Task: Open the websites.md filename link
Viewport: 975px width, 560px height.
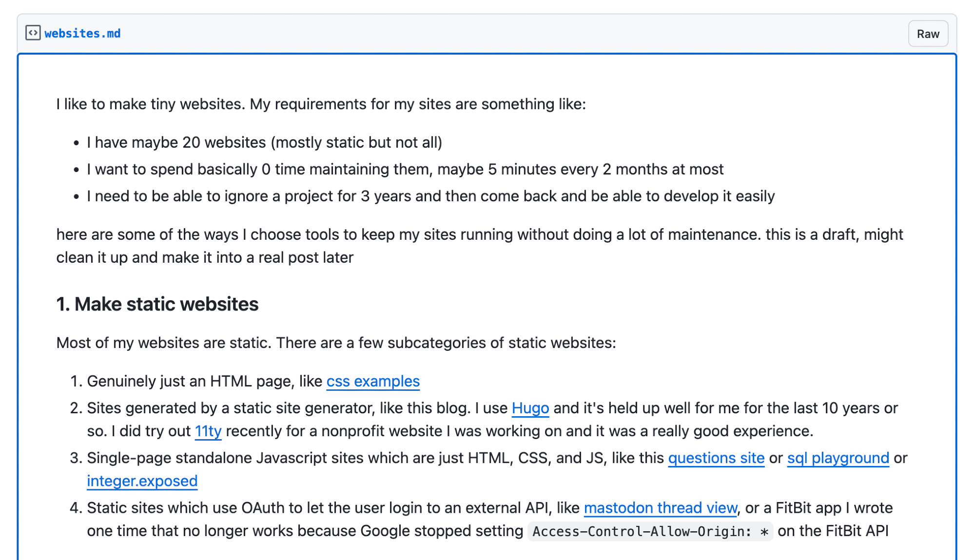Action: 82,34
